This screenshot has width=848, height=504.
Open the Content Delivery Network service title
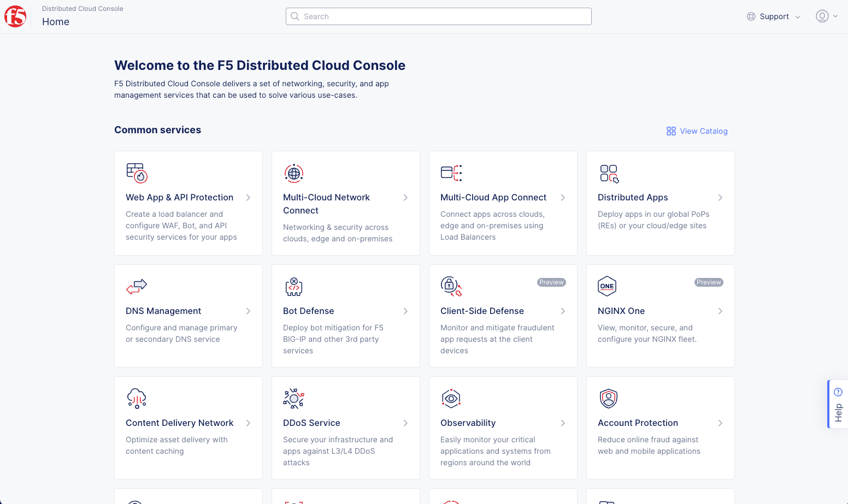pyautogui.click(x=179, y=423)
